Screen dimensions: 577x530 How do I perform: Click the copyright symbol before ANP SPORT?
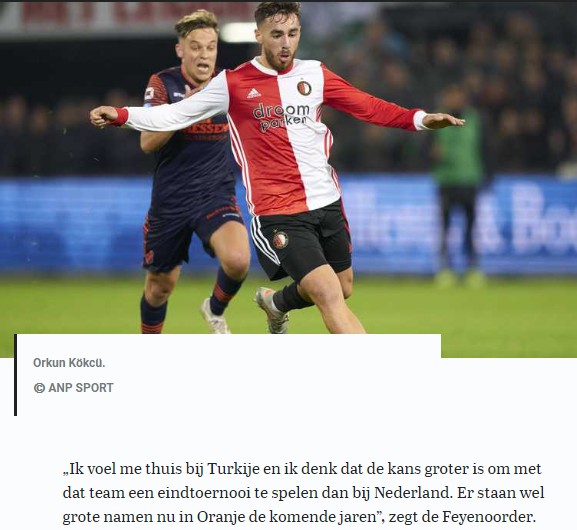39,388
